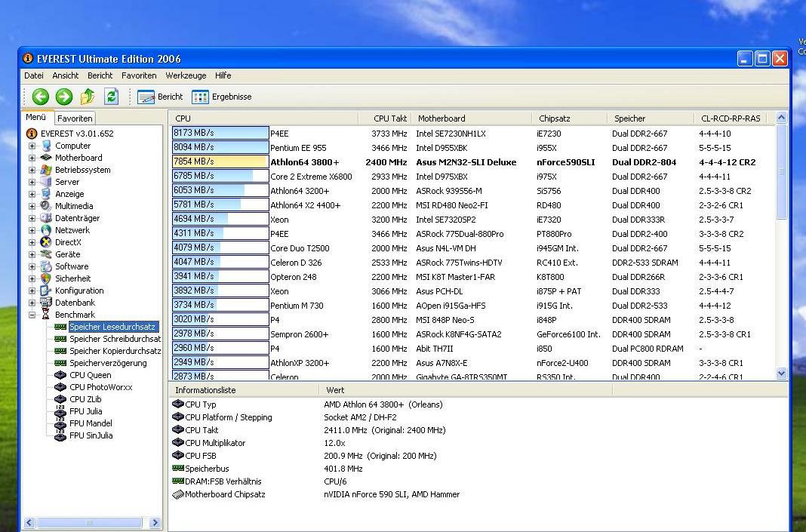
Task: Click the Informationsliste column header
Action: coord(244,390)
